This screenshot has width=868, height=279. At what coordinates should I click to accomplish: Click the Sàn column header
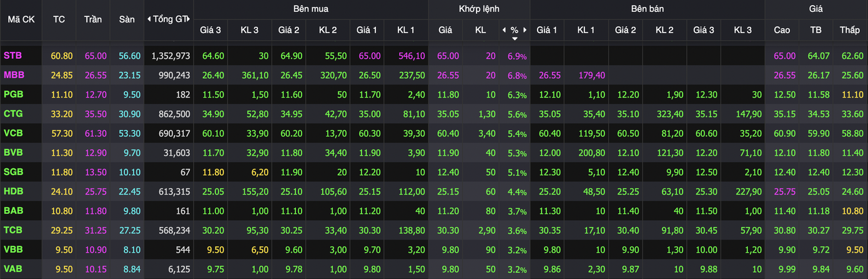127,19
